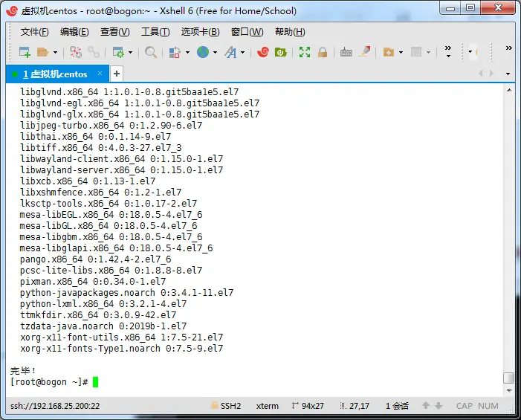Viewport: 521px width, 420px height.
Task: Click the 27,17 cursor position entry
Action: pos(355,406)
